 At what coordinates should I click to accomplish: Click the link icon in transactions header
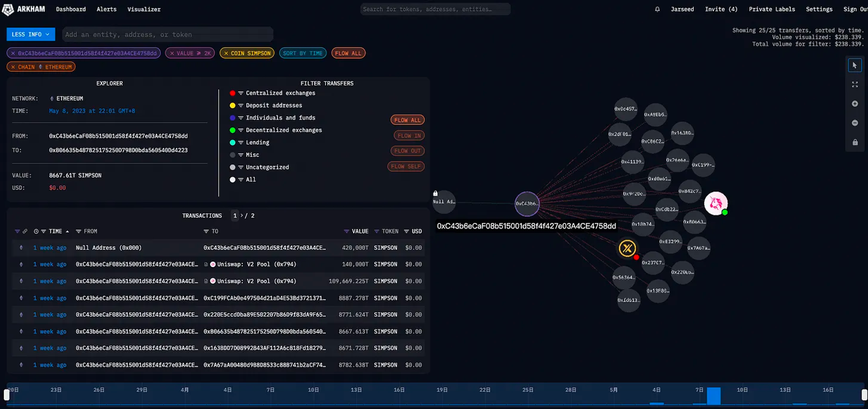(25, 232)
